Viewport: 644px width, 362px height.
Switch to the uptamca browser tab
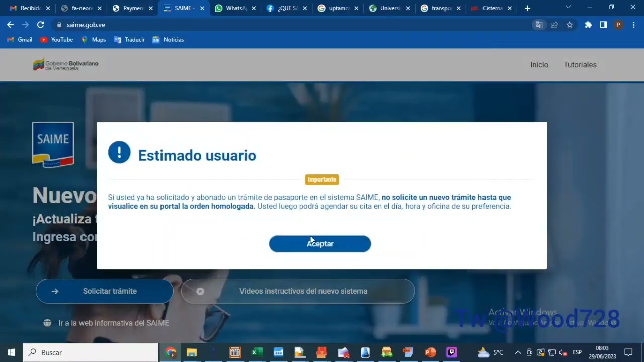point(338,8)
